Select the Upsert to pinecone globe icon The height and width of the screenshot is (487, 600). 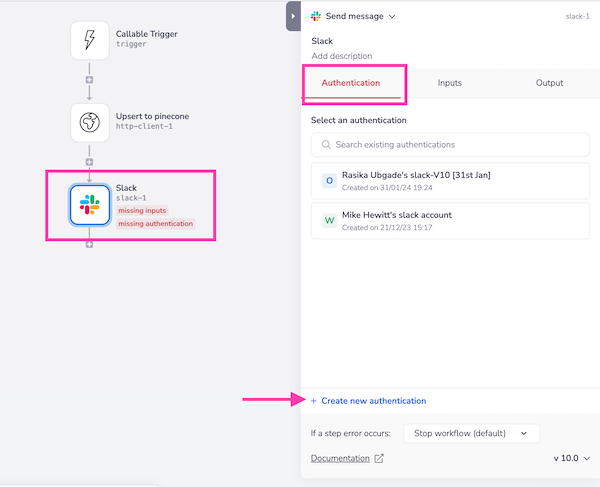coord(89,123)
